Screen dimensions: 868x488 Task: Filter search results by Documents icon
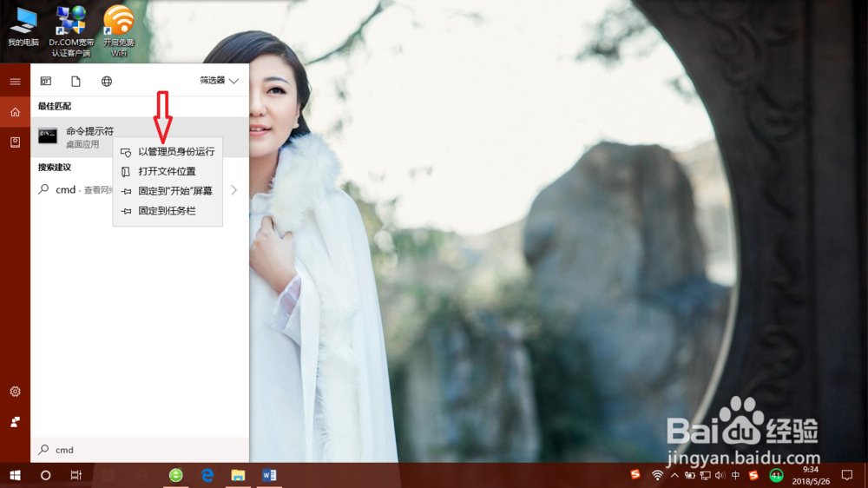coord(76,82)
